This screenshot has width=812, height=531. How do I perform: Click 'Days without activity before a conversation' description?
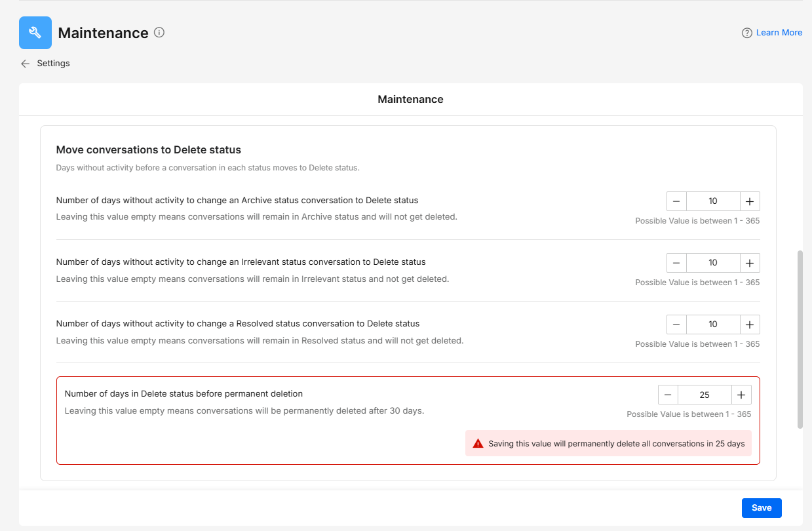point(208,168)
